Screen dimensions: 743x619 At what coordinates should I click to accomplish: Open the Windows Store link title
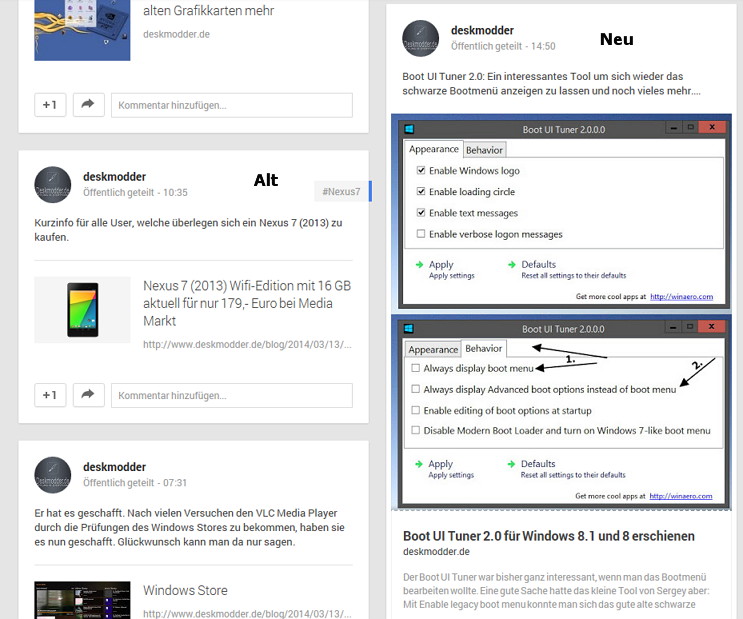[x=185, y=590]
